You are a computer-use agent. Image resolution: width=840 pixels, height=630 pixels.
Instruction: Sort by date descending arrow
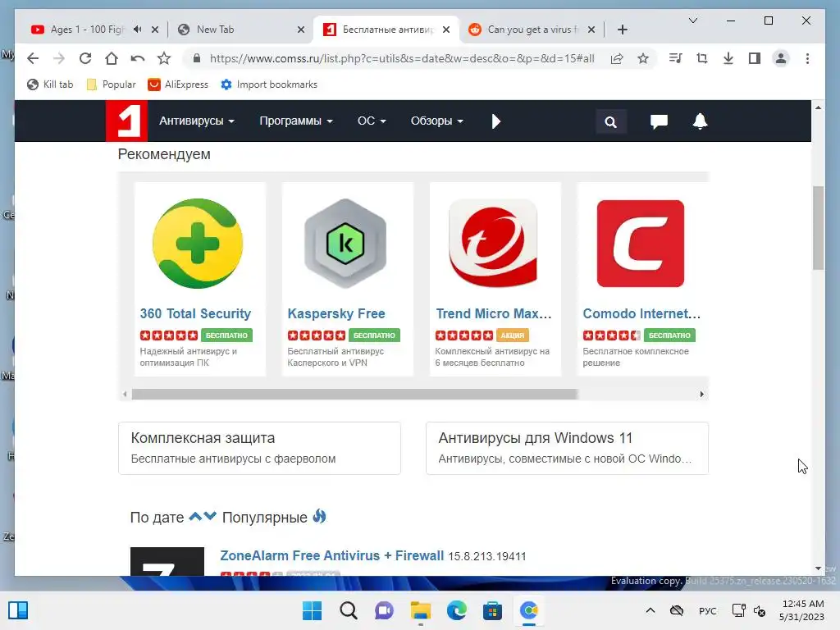click(x=210, y=517)
